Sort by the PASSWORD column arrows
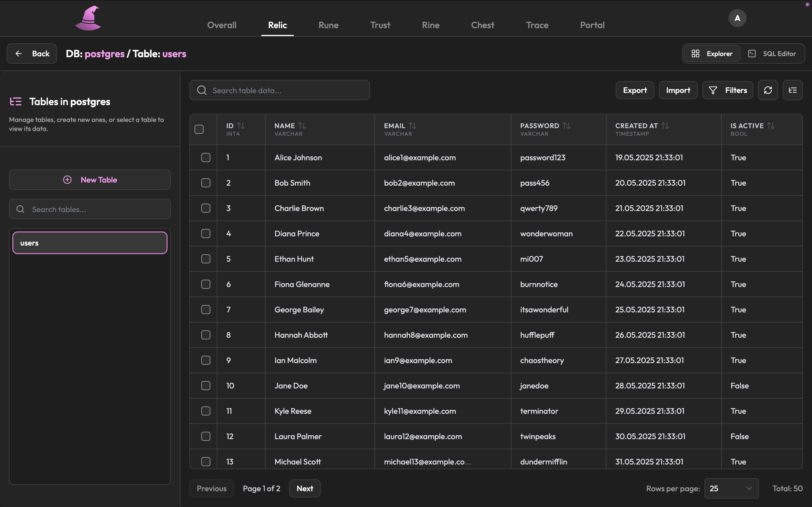Screen dimensions: 812x507 [x=566, y=126]
